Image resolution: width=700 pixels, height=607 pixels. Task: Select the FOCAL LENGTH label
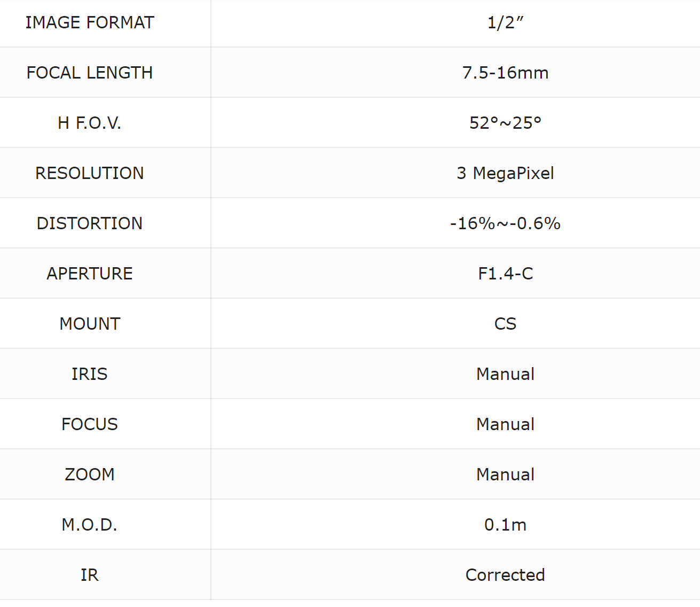click(90, 73)
